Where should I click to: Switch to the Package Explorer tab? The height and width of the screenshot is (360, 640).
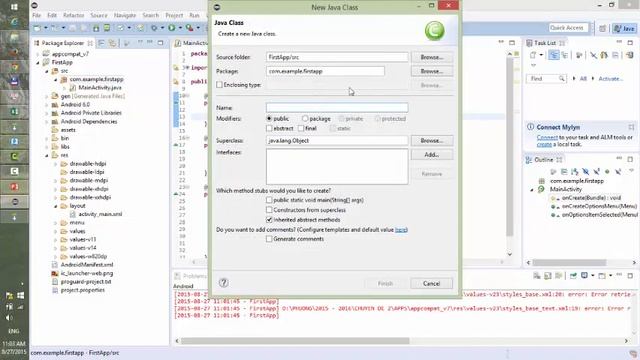click(62, 43)
